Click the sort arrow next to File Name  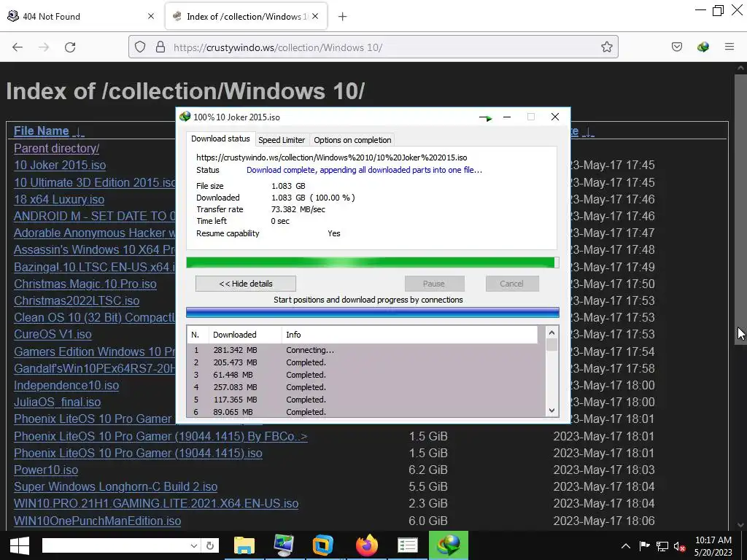click(x=80, y=131)
